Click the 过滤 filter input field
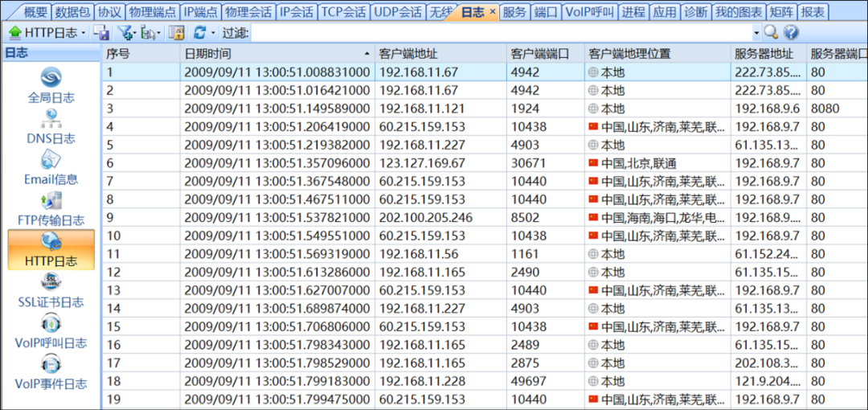Viewport: 868px width, 410px height. (x=500, y=33)
